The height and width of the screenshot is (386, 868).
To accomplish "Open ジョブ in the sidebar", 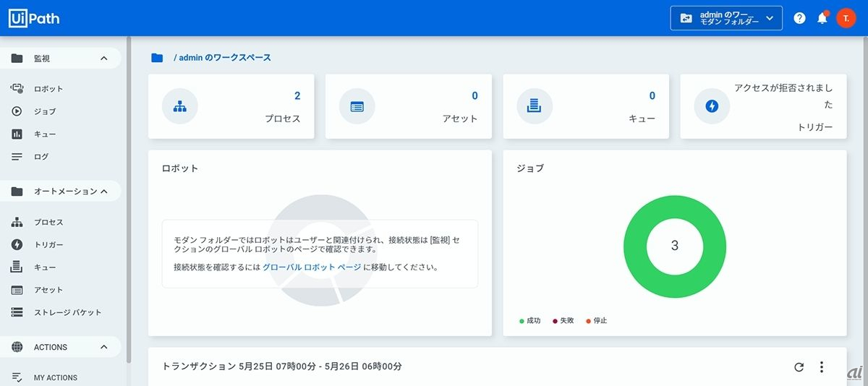I will pos(45,111).
